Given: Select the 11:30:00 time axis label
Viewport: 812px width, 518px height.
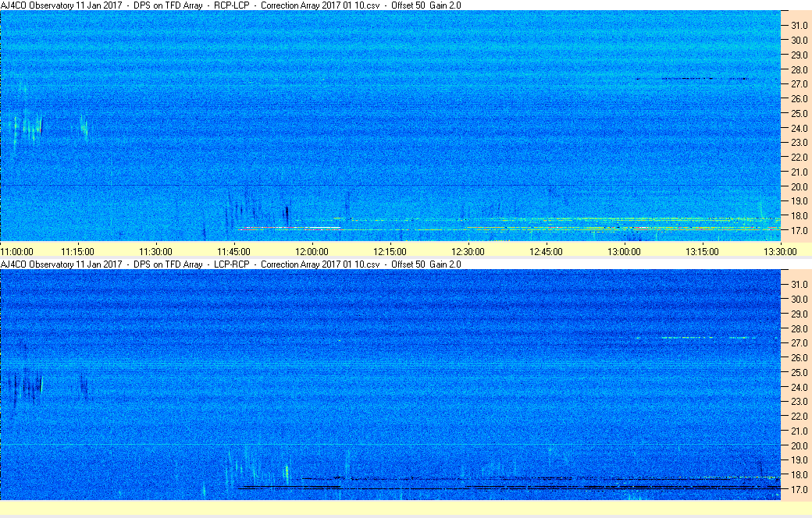Looking at the screenshot, I should tap(156, 251).
